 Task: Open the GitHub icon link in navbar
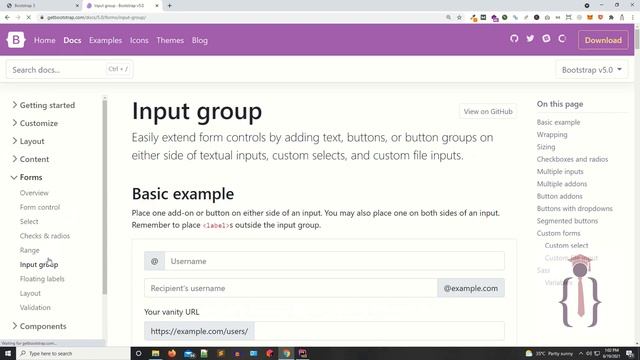click(514, 39)
